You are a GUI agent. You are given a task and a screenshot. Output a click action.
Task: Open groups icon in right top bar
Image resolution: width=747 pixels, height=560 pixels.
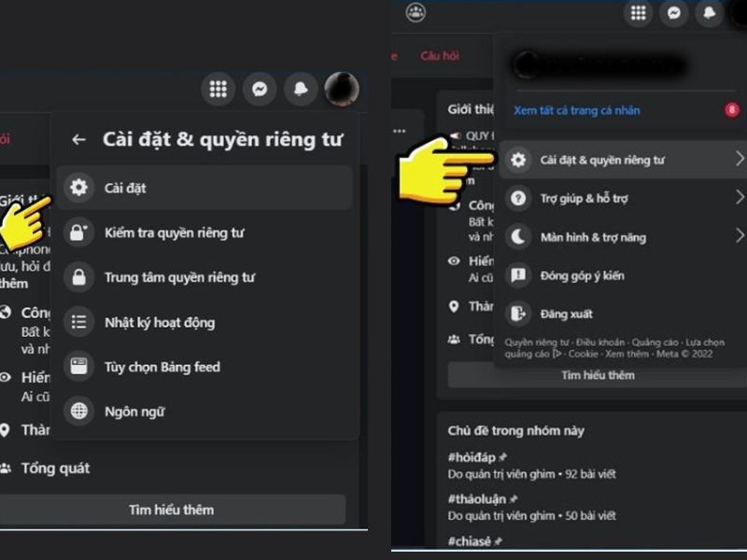416,12
